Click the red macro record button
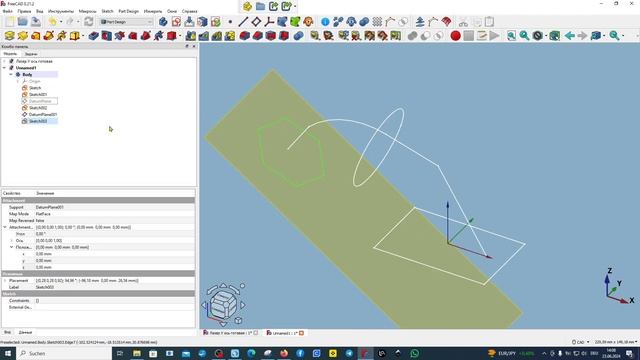 pyautogui.click(x=456, y=36)
